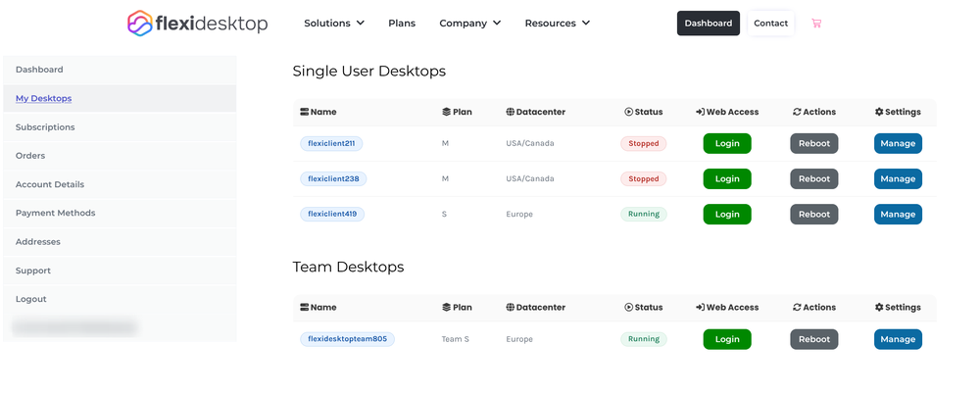The height and width of the screenshot is (394, 980).
Task: Click the Team Desktops heading
Action: click(348, 267)
